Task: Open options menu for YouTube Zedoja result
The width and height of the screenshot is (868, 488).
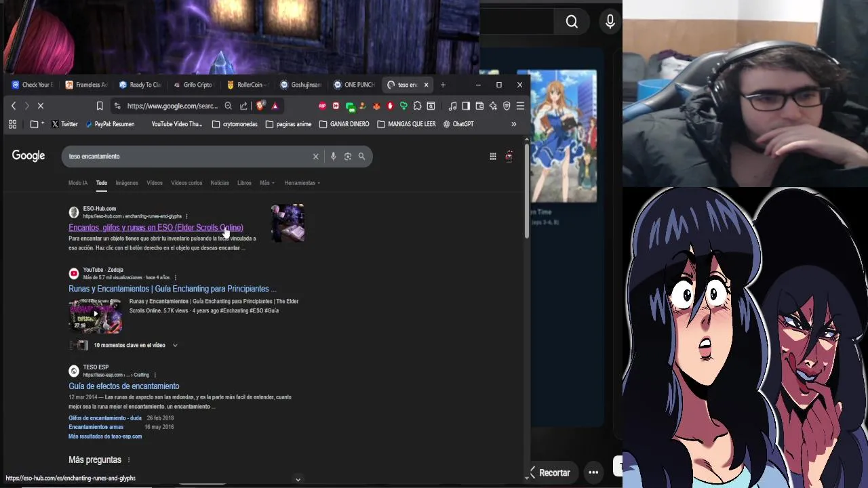Action: pos(175,277)
